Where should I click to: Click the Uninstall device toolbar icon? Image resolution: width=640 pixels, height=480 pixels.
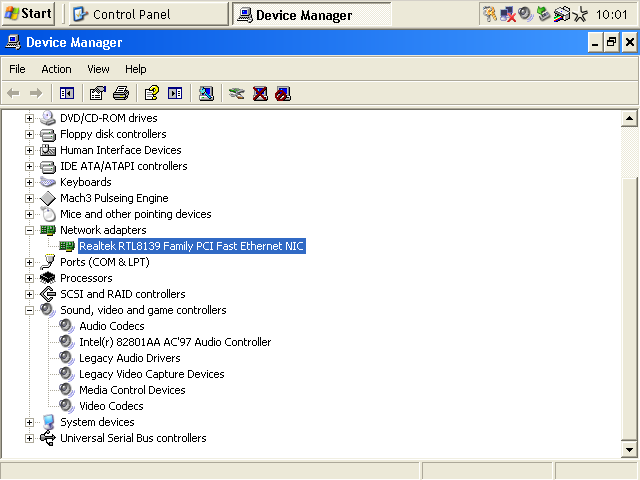(x=260, y=93)
